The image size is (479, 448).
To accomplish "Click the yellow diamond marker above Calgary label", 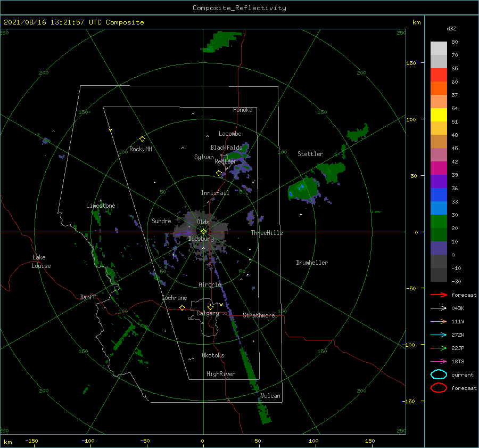I will click(210, 307).
